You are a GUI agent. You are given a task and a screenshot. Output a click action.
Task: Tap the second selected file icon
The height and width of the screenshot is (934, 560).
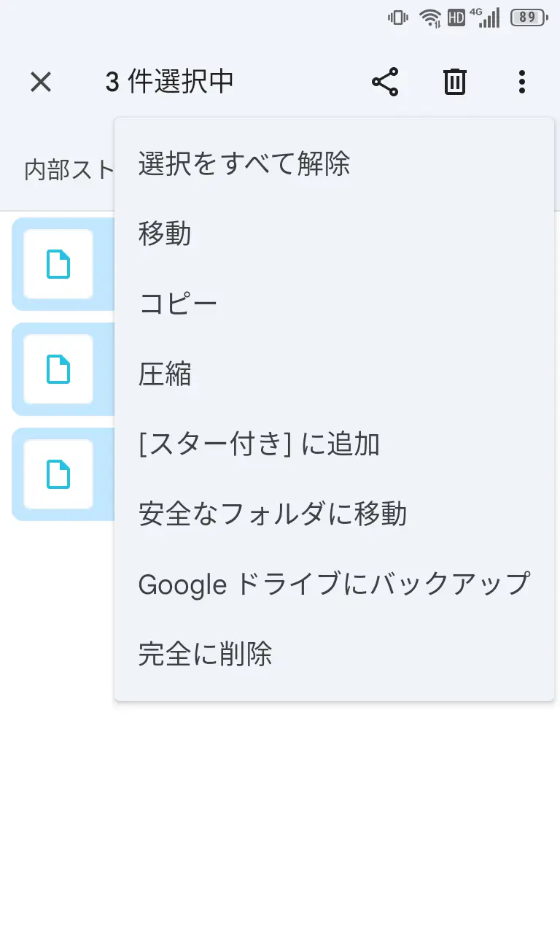click(x=58, y=369)
